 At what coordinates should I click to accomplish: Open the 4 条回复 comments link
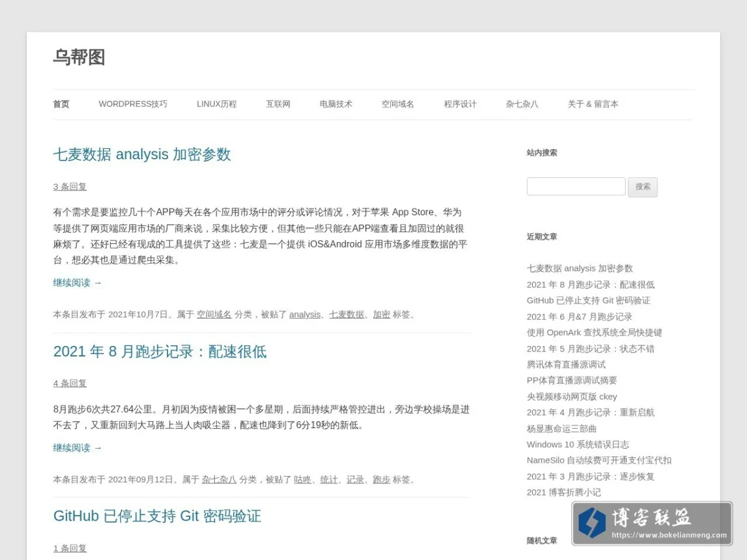pyautogui.click(x=70, y=383)
